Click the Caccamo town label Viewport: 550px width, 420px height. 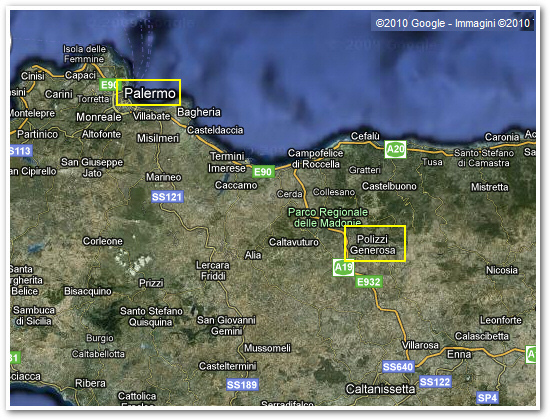(x=236, y=185)
